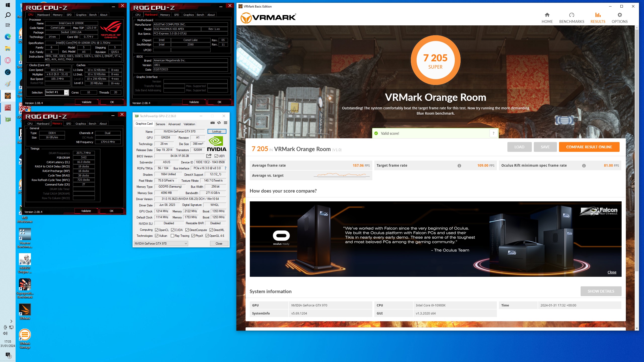Toggle UEFI checkbox in GPU-Z
This screenshot has width=644, height=362.
216,156
